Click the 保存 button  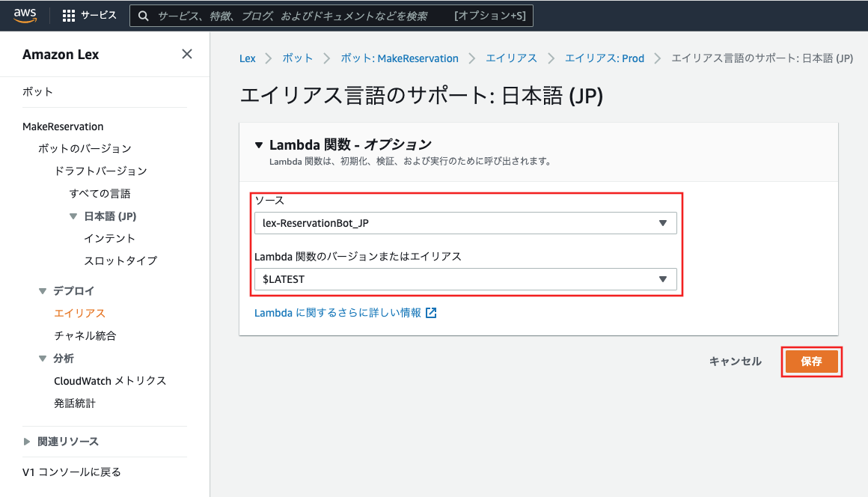point(812,362)
